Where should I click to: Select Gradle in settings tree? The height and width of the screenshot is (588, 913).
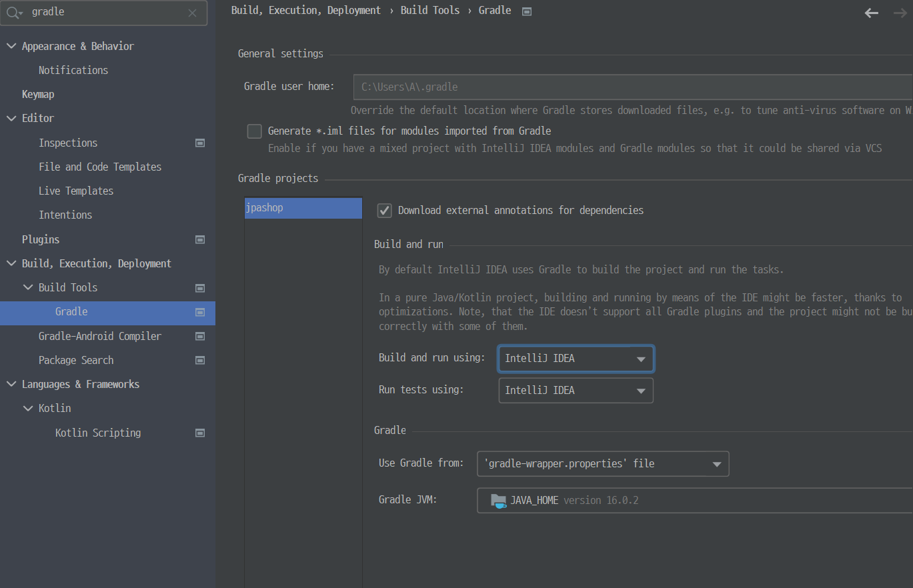pyautogui.click(x=107, y=312)
